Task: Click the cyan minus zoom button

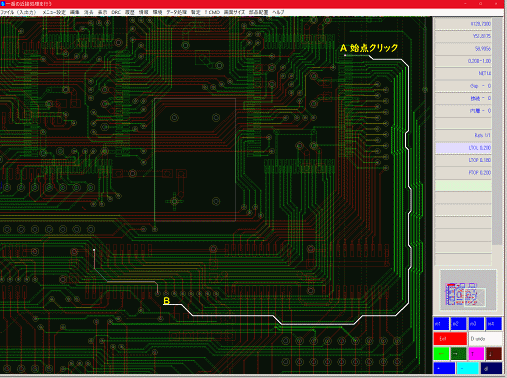Action: (467, 369)
